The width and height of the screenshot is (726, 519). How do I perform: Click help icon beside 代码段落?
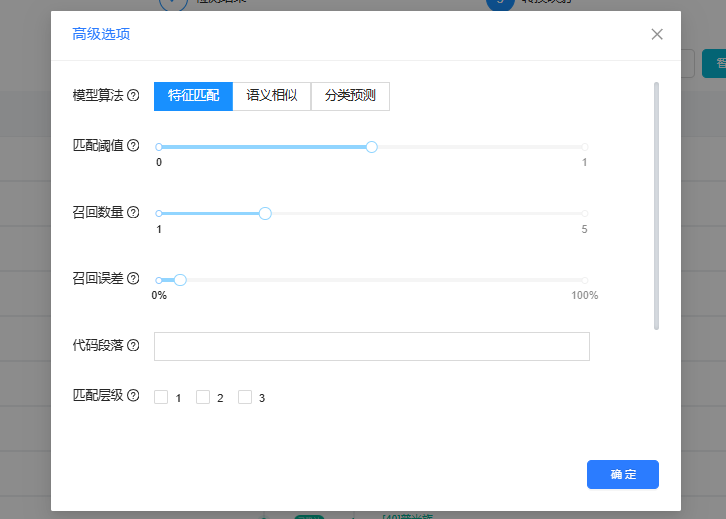[133, 346]
